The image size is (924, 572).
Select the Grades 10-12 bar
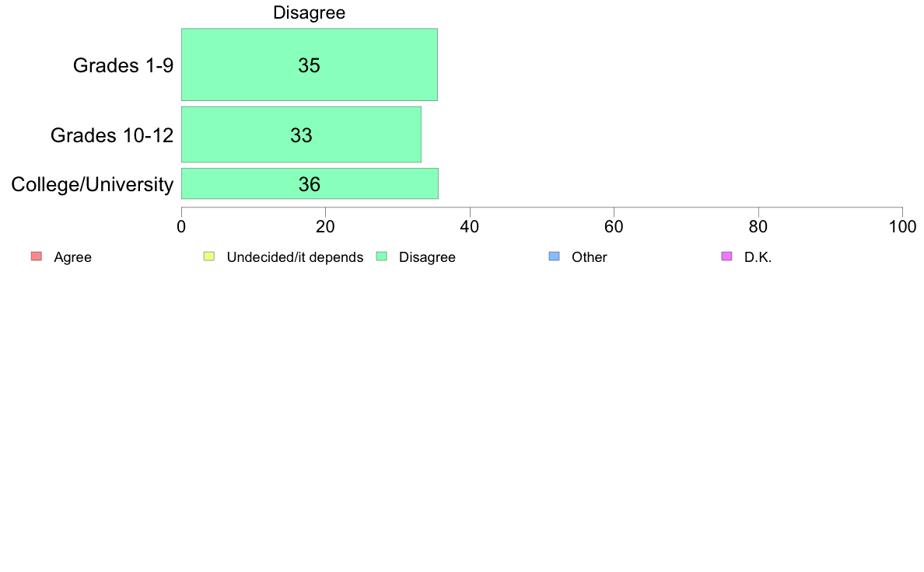(x=301, y=134)
